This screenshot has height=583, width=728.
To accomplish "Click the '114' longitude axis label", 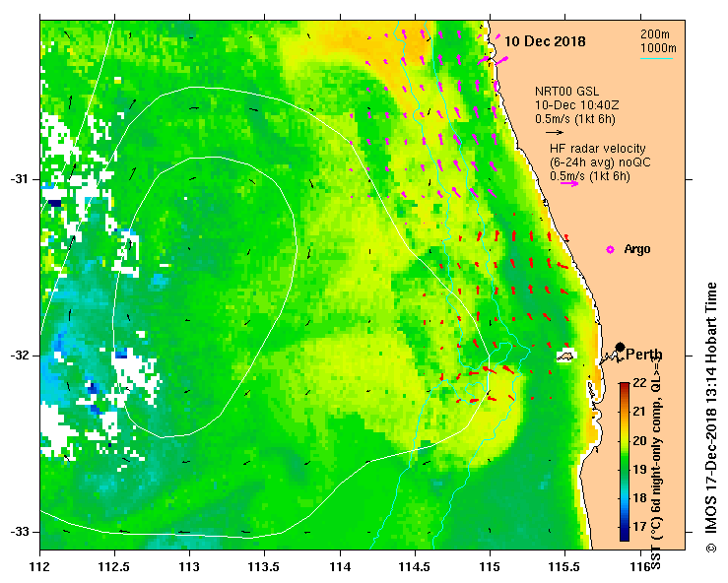I will pyautogui.click(x=340, y=567).
